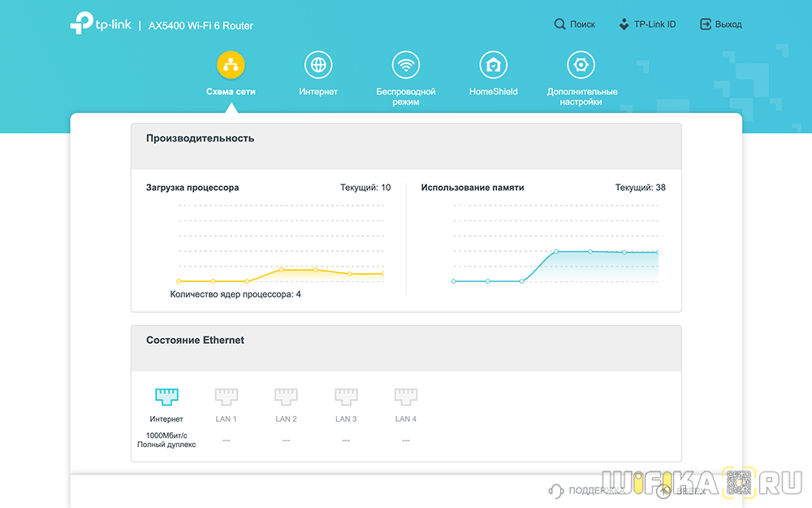812x508 pixels.
Task: Click the Состояние Ethernet section header
Action: (x=195, y=340)
